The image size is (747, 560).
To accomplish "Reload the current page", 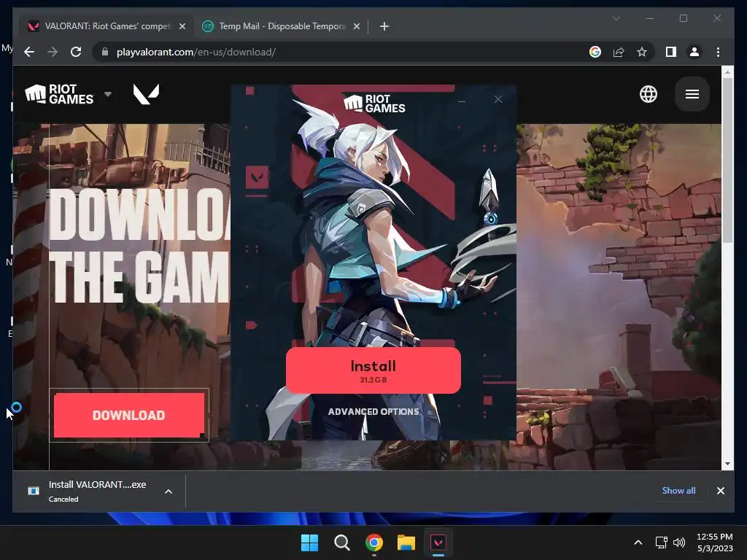I will 76,52.
